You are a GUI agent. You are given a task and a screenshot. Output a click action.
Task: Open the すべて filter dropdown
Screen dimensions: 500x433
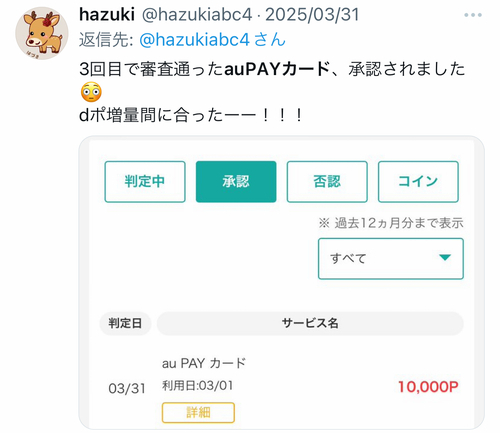click(391, 259)
